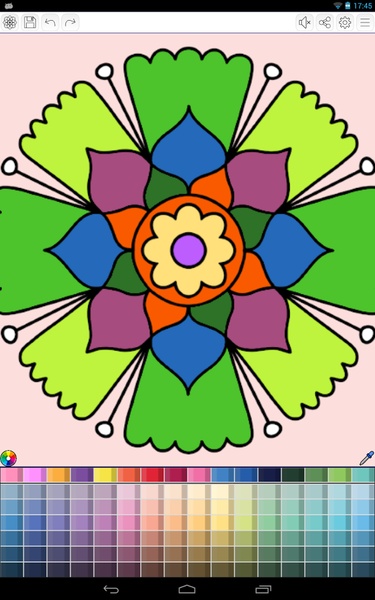Fill the white circle at the top-left stalk tip
This screenshot has width=375, height=600.
pos(104,72)
